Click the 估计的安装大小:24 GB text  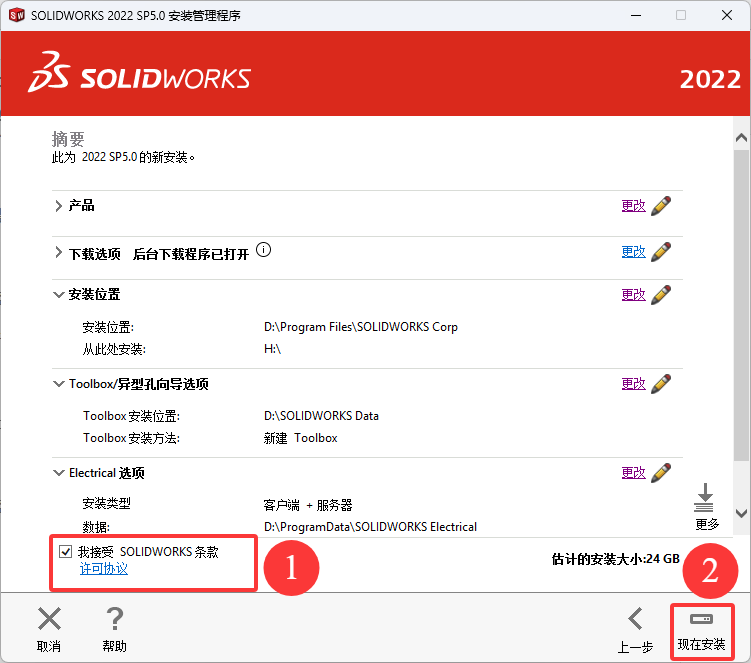point(615,559)
